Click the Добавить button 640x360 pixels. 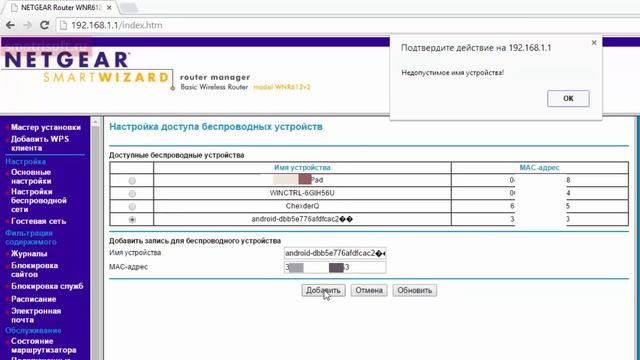pos(323,290)
